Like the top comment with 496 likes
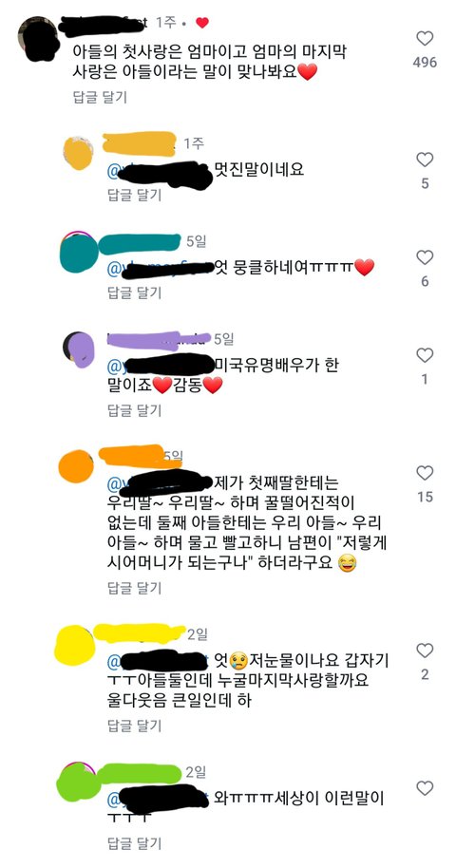This screenshot has height=868, width=456. (x=425, y=38)
